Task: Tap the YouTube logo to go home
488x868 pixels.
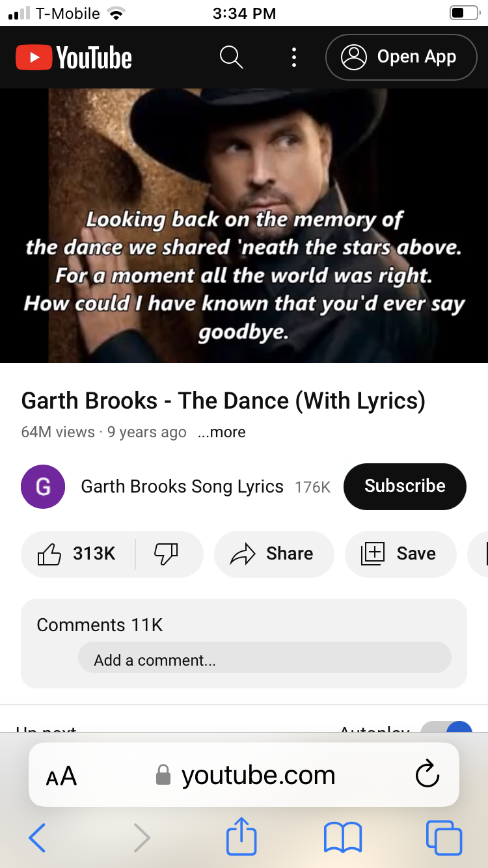Action: 74,58
